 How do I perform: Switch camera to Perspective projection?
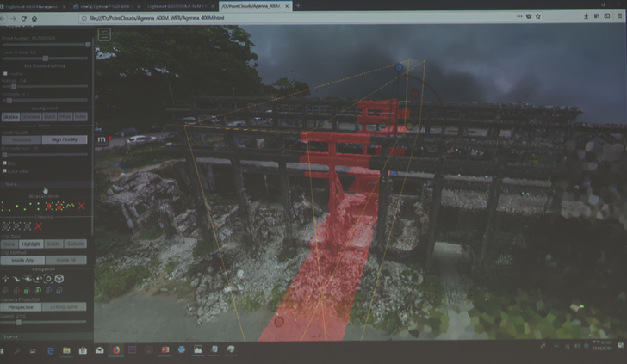[x=21, y=307]
